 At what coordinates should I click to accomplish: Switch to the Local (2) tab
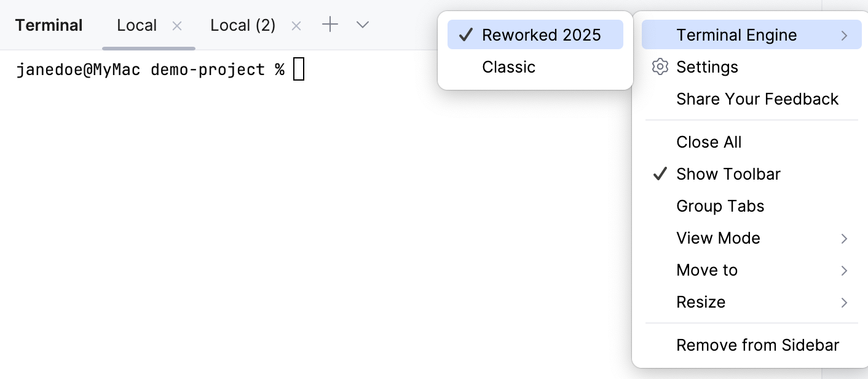[243, 25]
